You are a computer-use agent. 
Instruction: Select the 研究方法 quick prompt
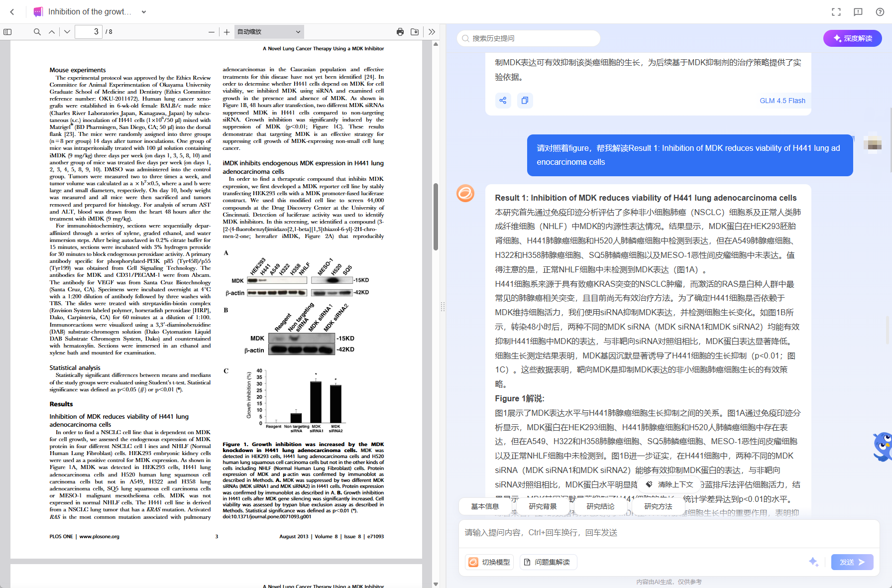pyautogui.click(x=658, y=506)
